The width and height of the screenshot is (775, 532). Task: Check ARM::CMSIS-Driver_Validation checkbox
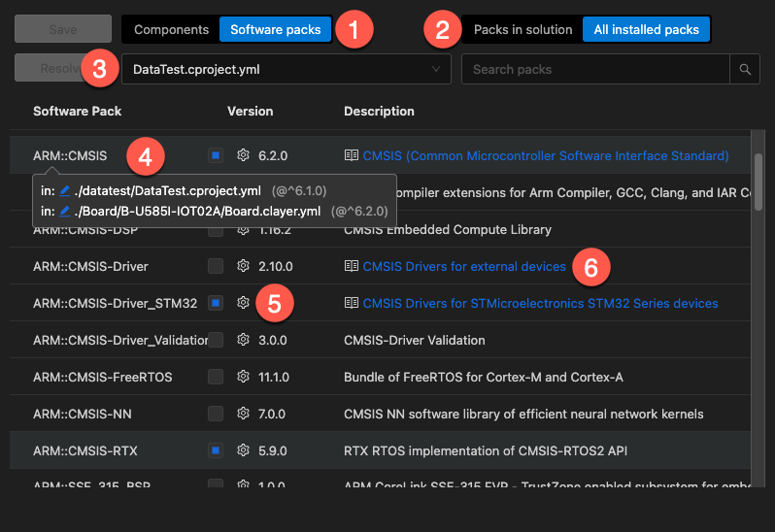[x=216, y=340]
